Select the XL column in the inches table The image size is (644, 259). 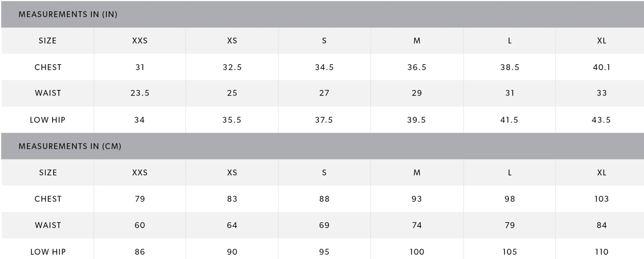[602, 41]
